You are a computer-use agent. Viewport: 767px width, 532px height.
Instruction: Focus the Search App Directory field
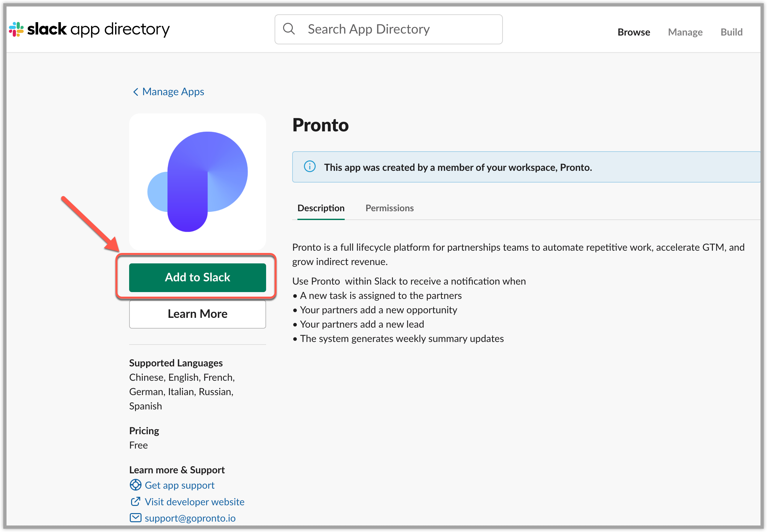(388, 29)
